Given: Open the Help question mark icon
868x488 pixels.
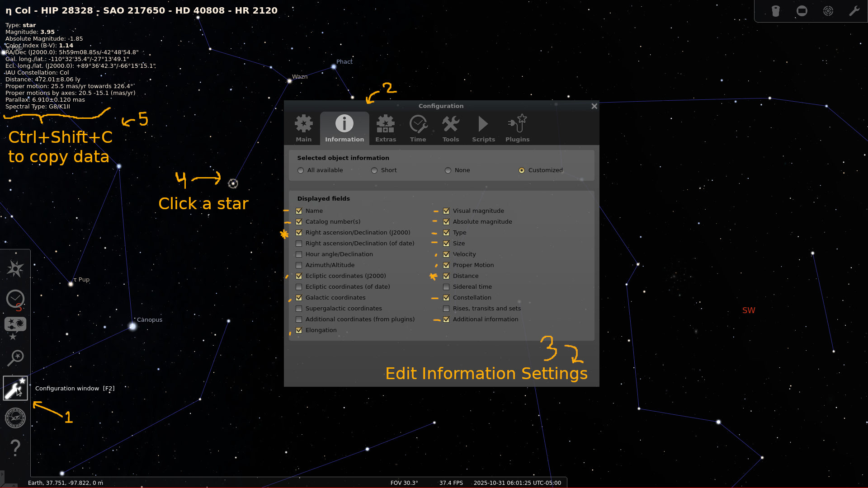Looking at the screenshot, I should coord(15,448).
